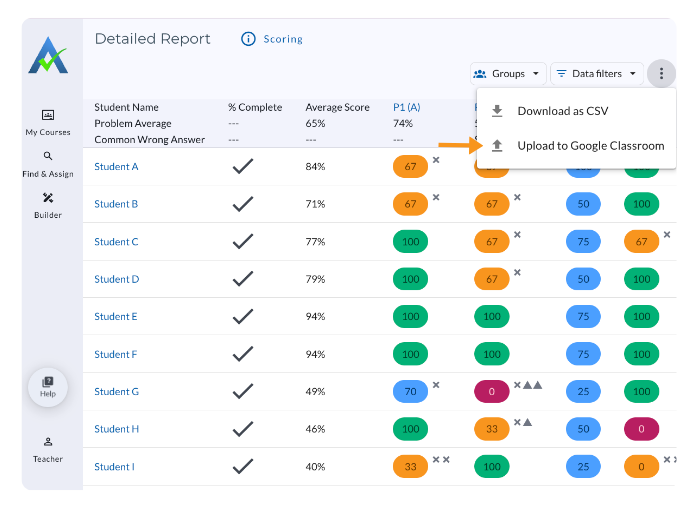The width and height of the screenshot is (698, 508).
Task: Open the Teacher profile menu
Action: [48, 449]
